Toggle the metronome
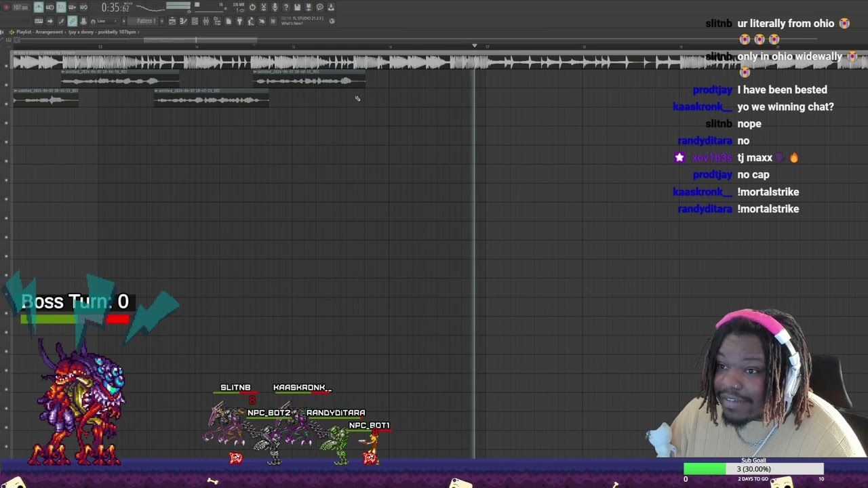 click(39, 7)
